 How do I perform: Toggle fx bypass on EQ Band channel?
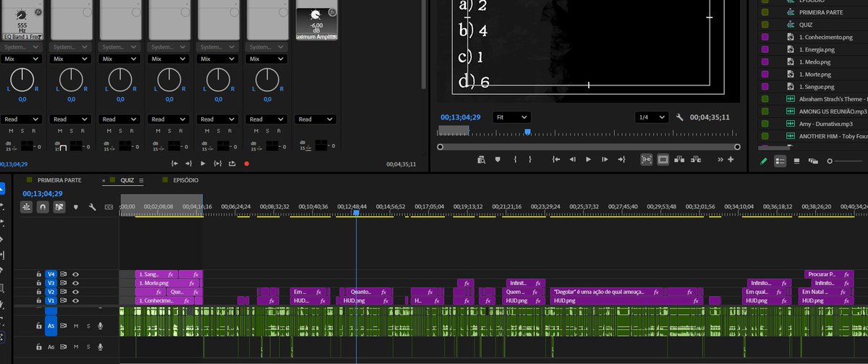coord(38,14)
